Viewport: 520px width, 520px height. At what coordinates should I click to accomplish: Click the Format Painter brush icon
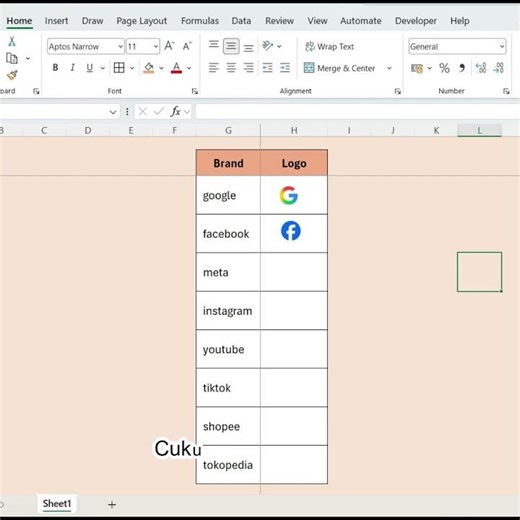[x=12, y=75]
